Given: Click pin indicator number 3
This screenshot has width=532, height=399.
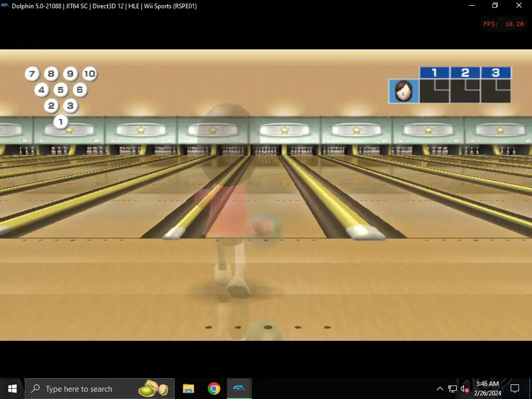Looking at the screenshot, I should pos(70,105).
